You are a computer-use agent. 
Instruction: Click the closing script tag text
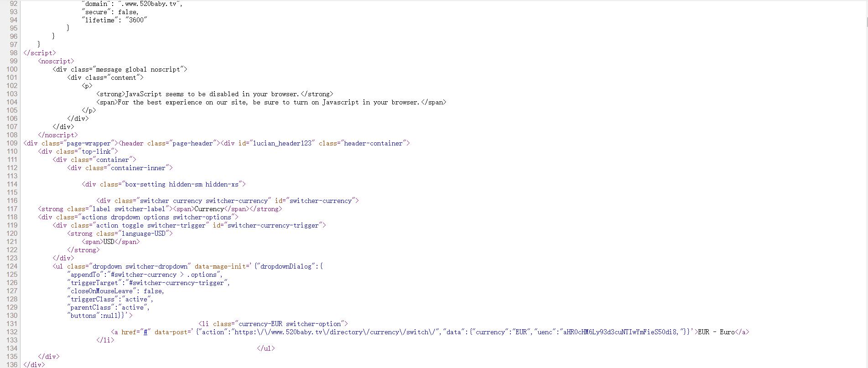[x=40, y=53]
